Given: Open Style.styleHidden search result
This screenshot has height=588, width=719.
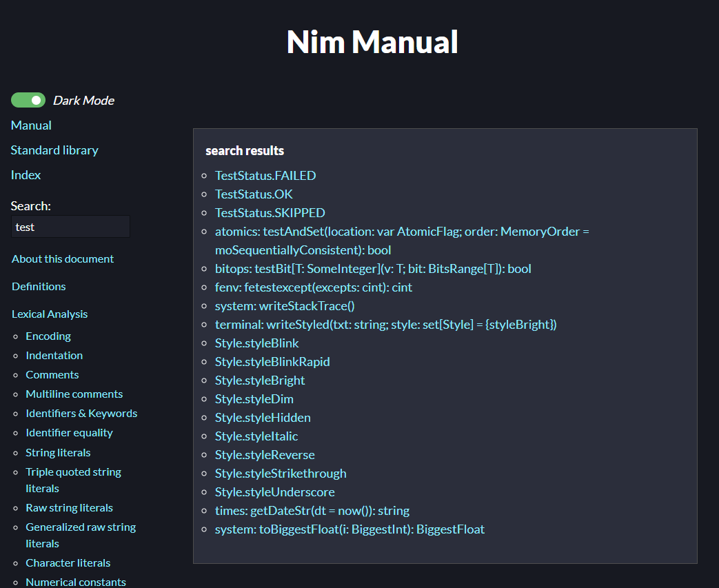Looking at the screenshot, I should point(263,417).
